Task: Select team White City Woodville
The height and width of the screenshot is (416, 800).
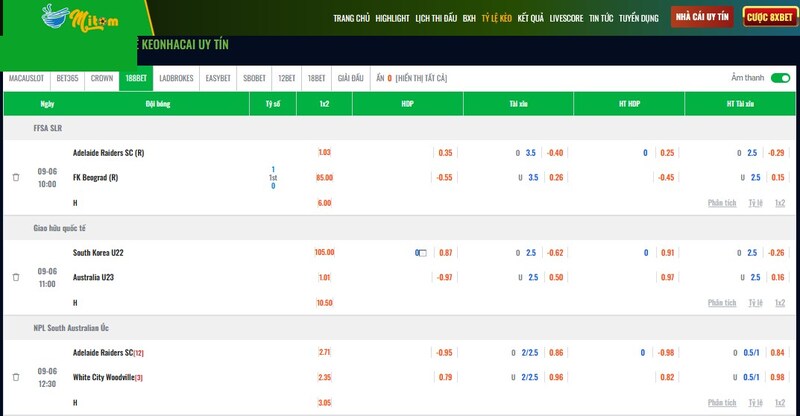Action: click(104, 377)
